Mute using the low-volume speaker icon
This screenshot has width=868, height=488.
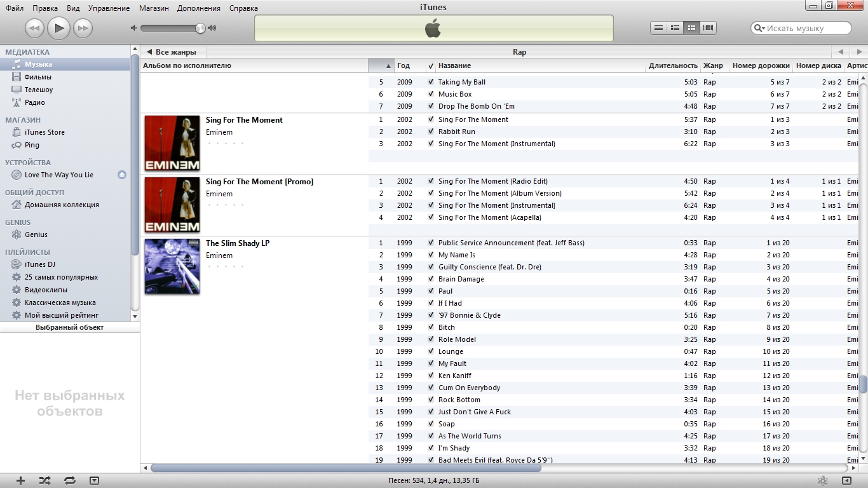tap(133, 28)
